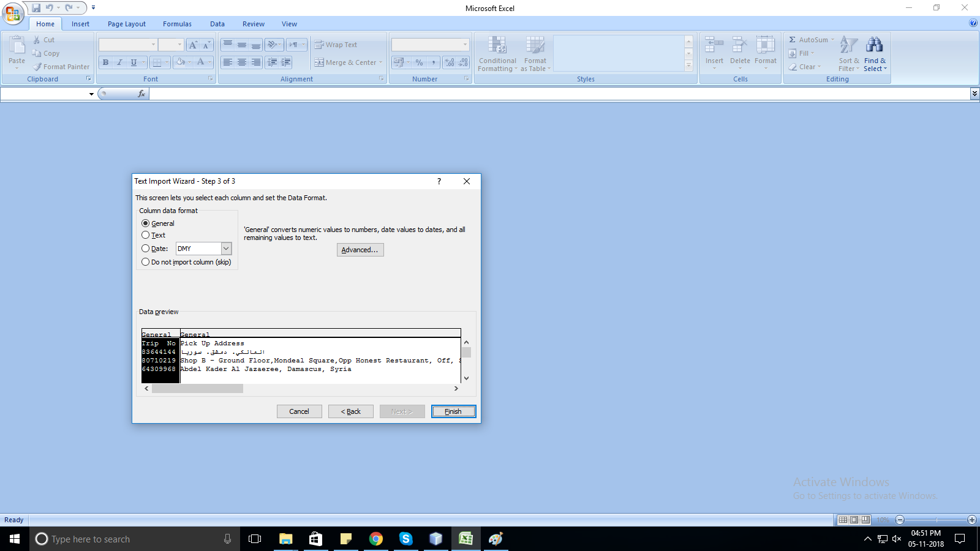The width and height of the screenshot is (980, 551).
Task: Open File Explorer from the taskbar
Action: click(x=286, y=539)
